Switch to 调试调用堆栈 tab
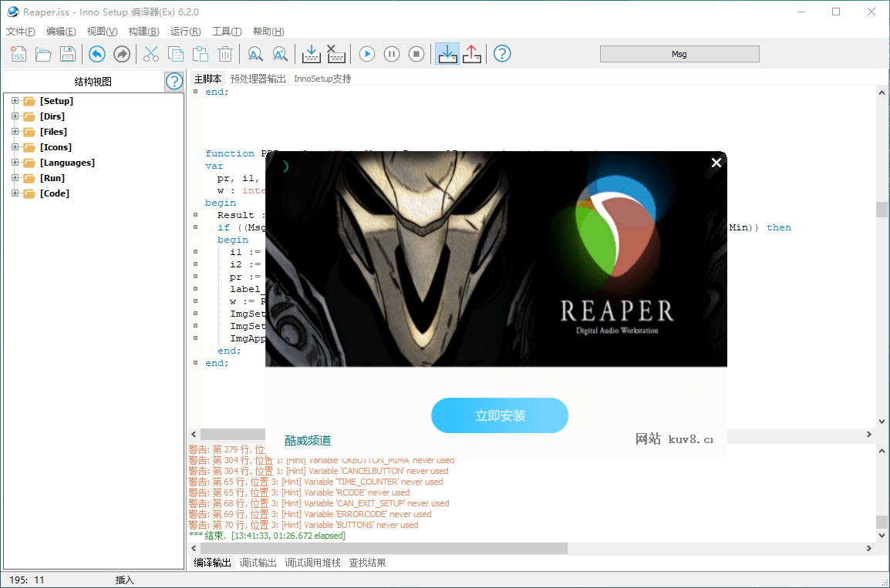The image size is (890, 588). pyautogui.click(x=313, y=563)
